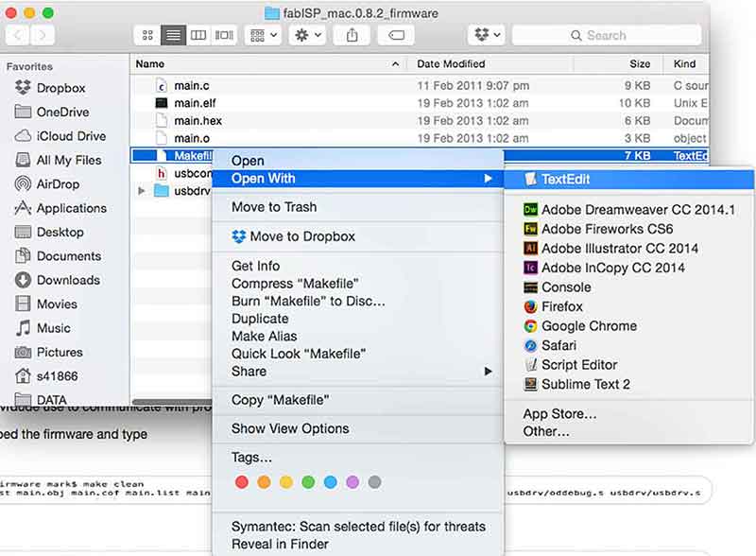756x556 pixels.
Task: Open with Console
Action: (x=628, y=287)
